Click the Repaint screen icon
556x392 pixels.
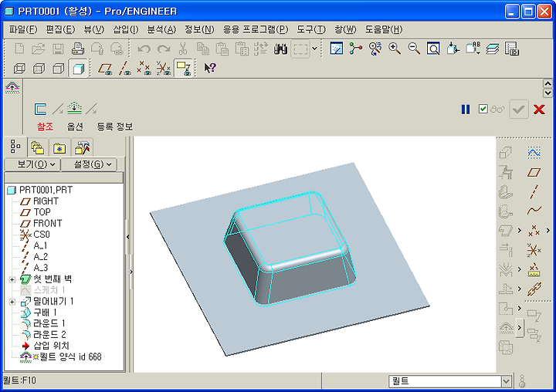(x=336, y=49)
